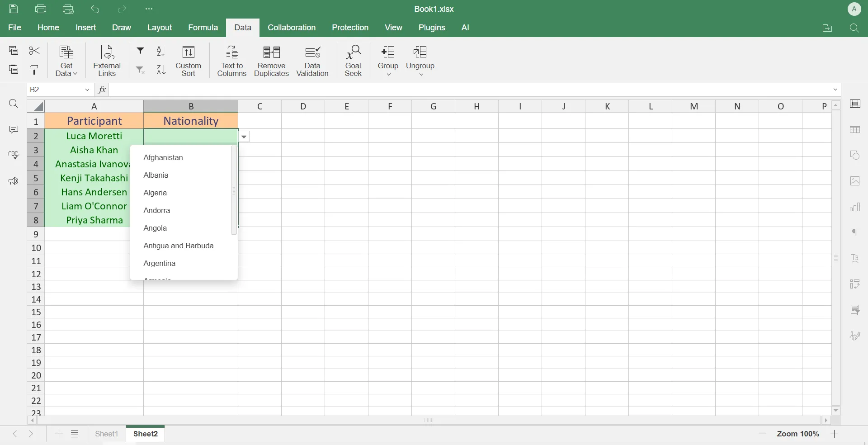
Task: Switch to Sheet1
Action: 107,434
